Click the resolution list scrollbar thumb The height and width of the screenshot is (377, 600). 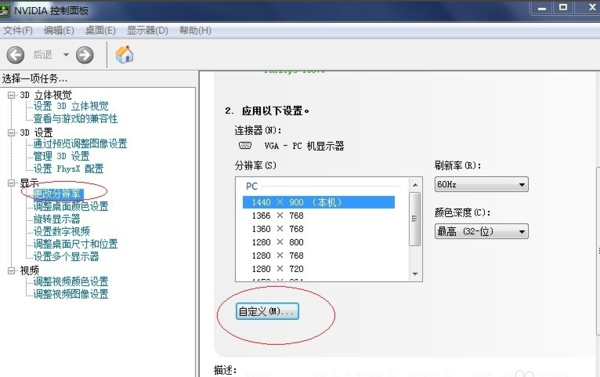415,219
